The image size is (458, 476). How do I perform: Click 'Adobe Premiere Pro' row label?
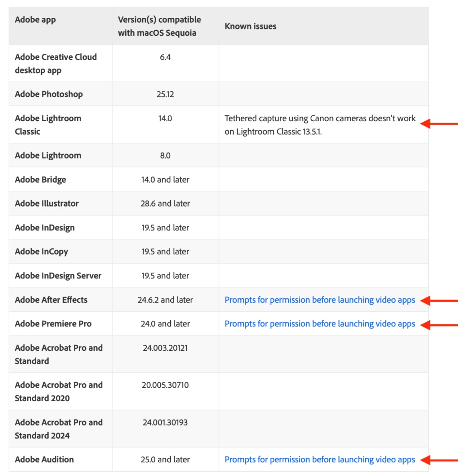coord(53,324)
